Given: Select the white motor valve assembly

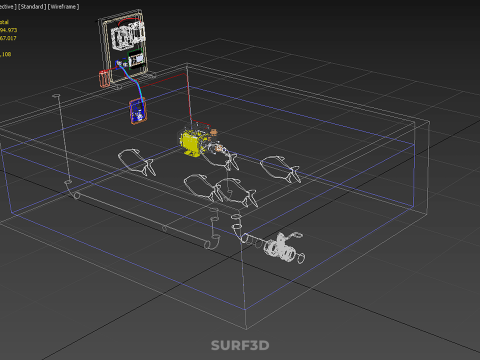Looking at the screenshot, I should pos(283,248).
